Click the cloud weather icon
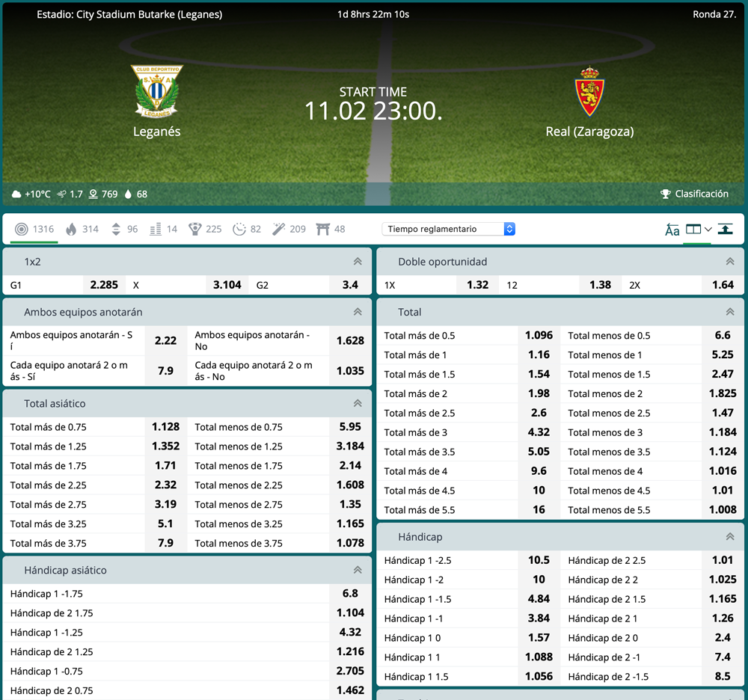 pos(16,194)
